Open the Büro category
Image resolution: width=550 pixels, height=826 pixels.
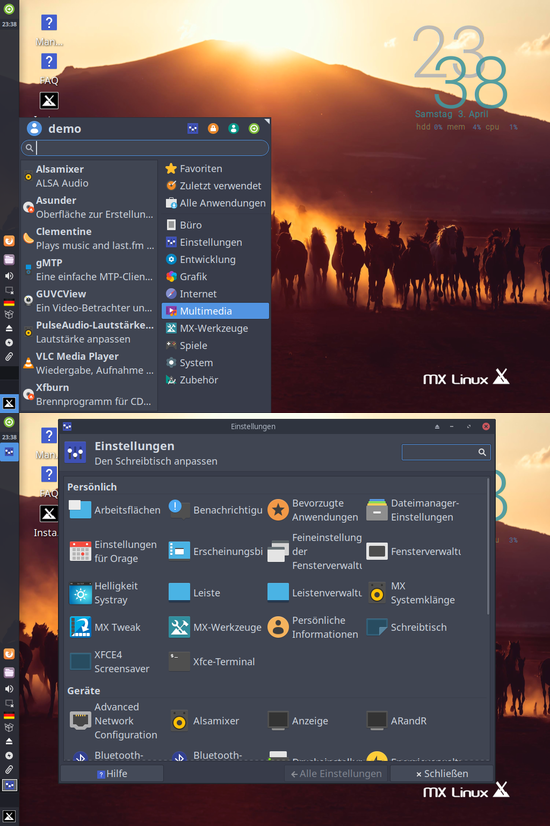point(215,225)
